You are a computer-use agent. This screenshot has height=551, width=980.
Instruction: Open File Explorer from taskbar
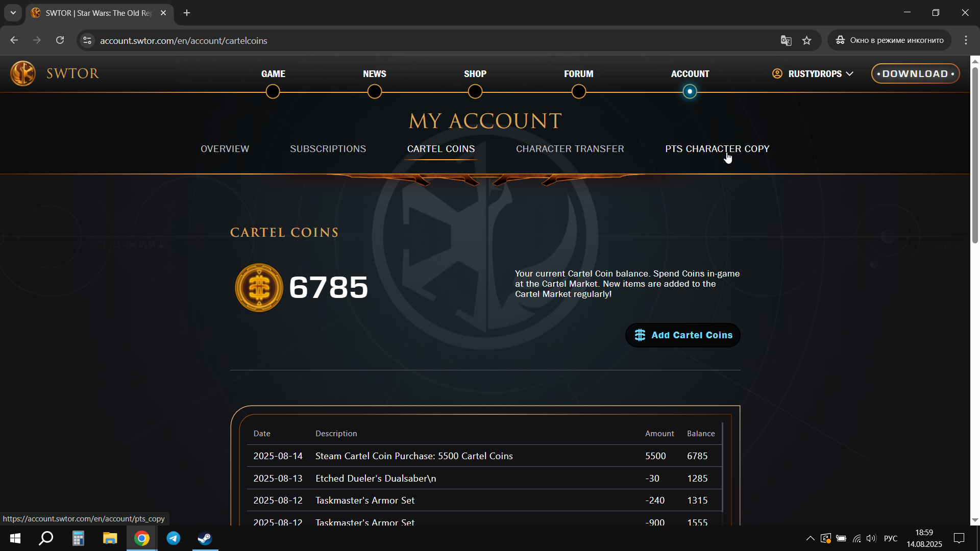(x=110, y=538)
